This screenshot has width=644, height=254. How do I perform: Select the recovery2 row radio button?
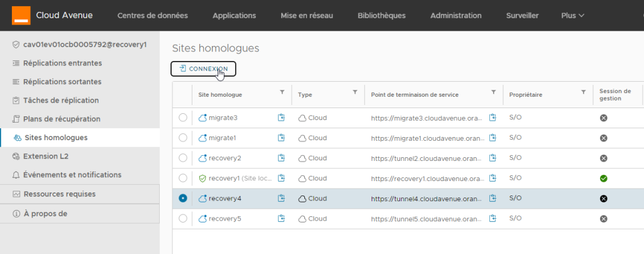click(183, 158)
